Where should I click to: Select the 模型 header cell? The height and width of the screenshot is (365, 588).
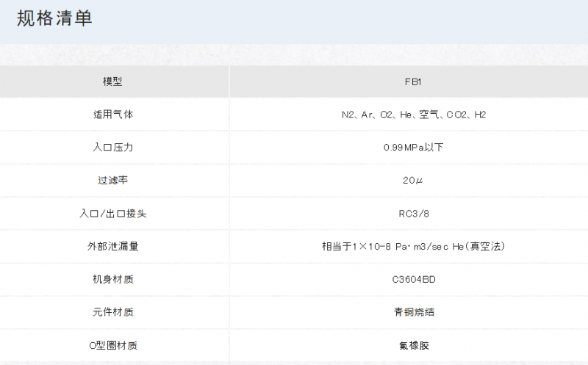(112, 82)
